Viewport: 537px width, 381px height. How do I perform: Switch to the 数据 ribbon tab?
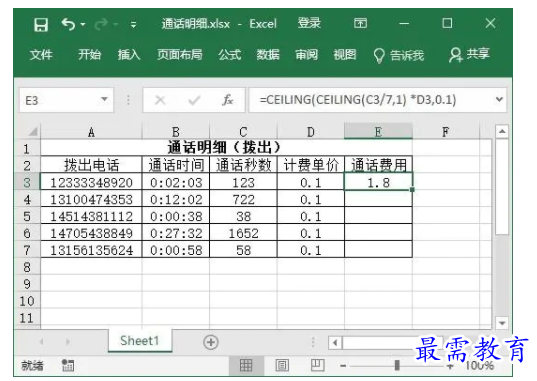pos(268,54)
